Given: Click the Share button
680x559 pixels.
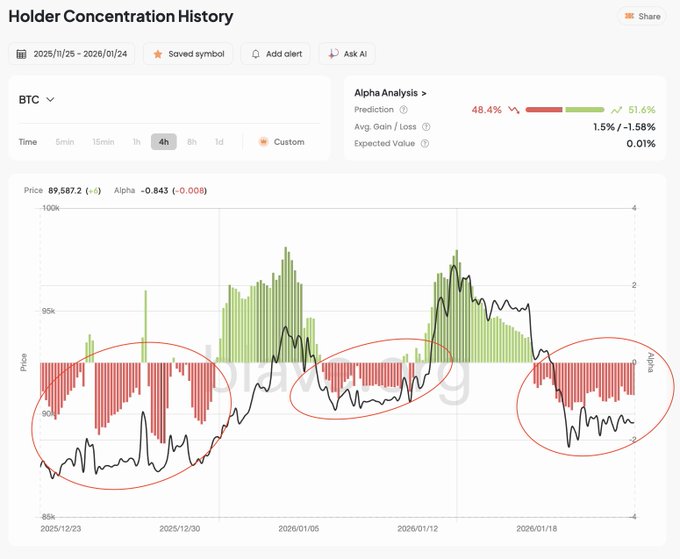Looking at the screenshot, I should (x=640, y=16).
